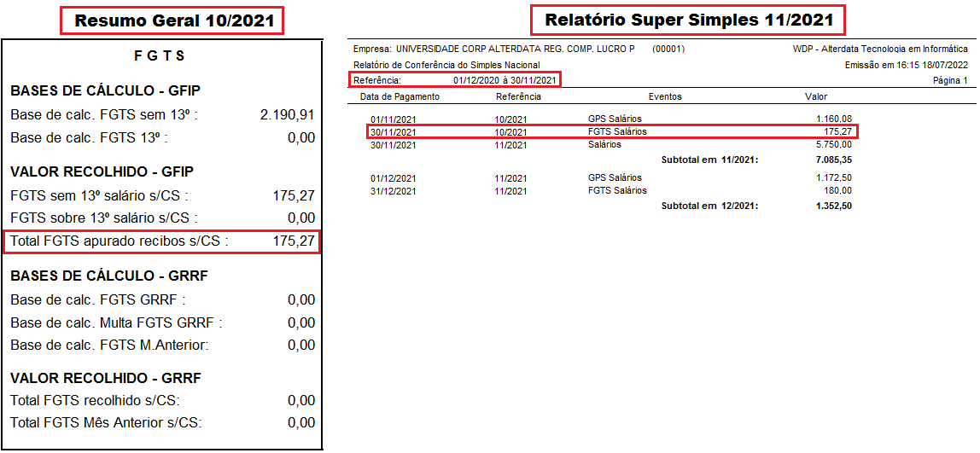Select 'Base de calc. FGTS GRRF' label
The width and height of the screenshot is (980, 453).
(98, 300)
